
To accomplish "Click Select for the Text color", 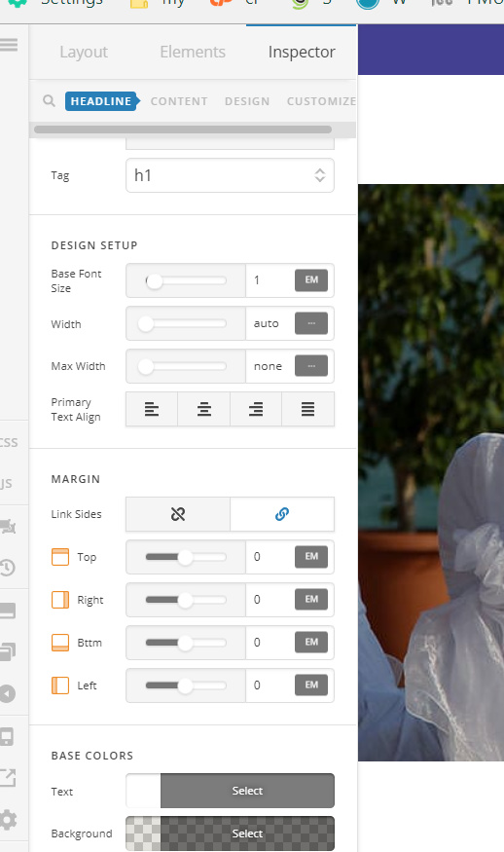I will pyautogui.click(x=247, y=791).
